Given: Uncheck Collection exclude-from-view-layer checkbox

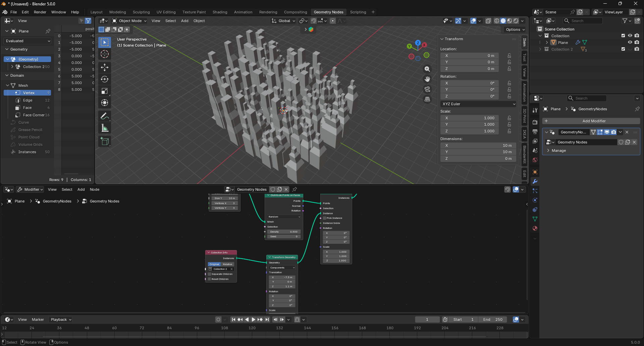Looking at the screenshot, I should (623, 36).
